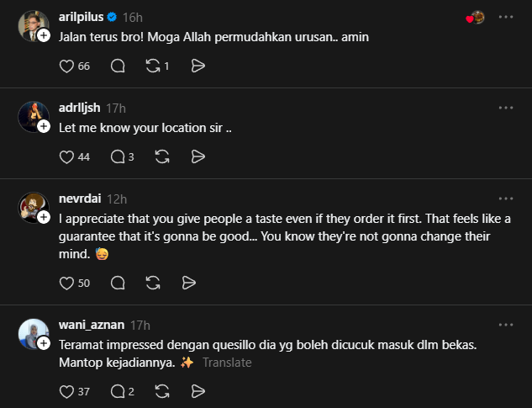Screen dimensions: 532x408
Task: Share arilpilus's comment via send icon
Action: pos(198,66)
